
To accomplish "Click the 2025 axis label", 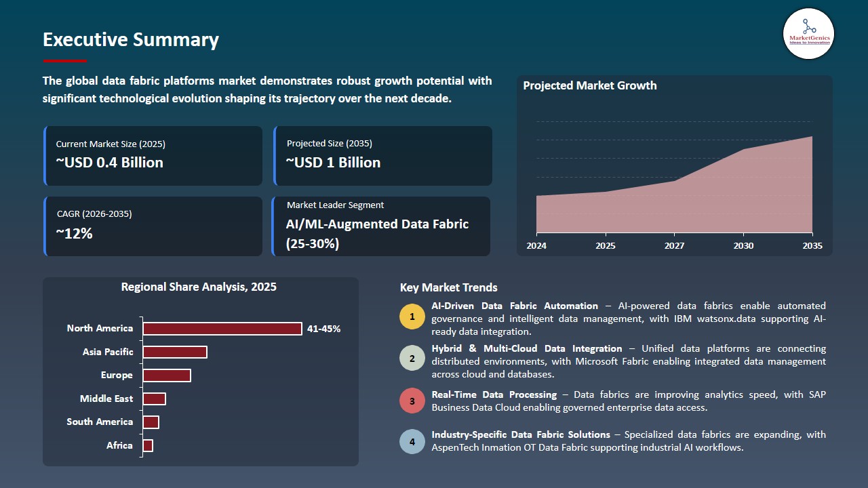I will click(x=606, y=245).
